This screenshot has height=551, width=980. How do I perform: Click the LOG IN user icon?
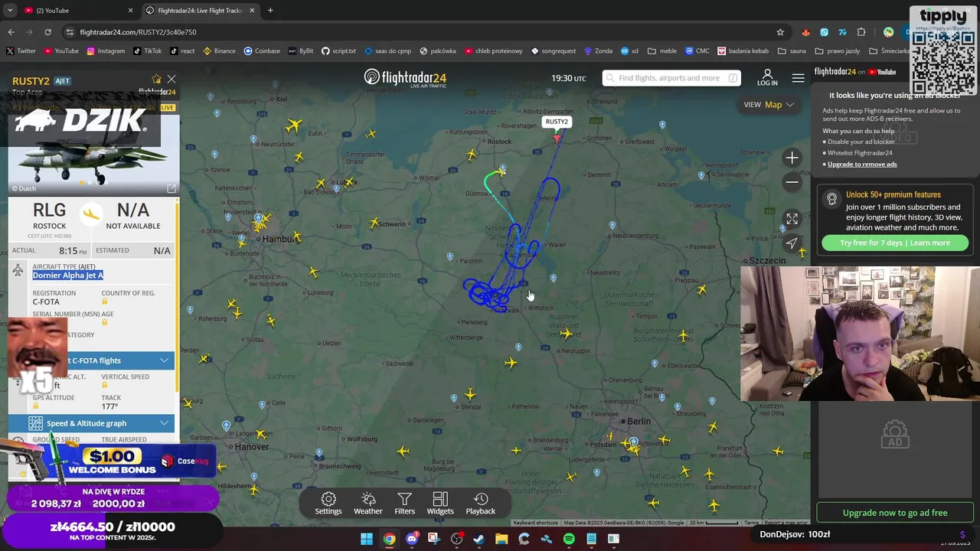click(x=767, y=78)
